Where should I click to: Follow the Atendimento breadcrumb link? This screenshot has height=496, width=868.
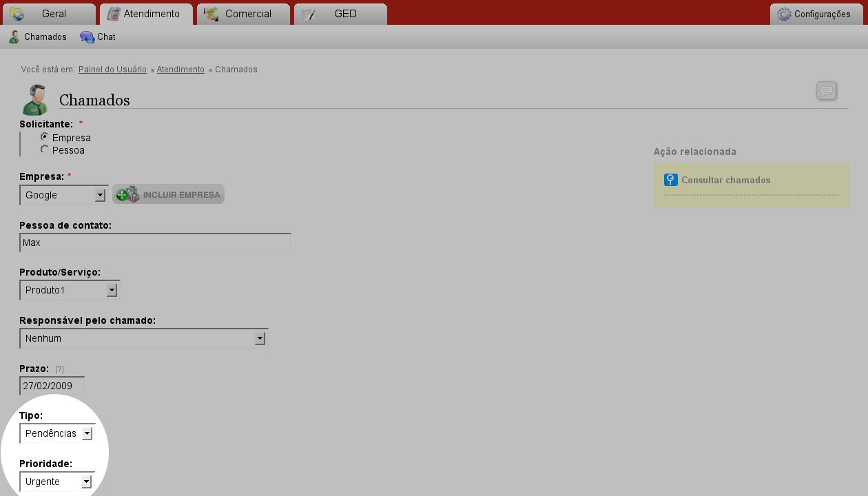click(180, 70)
